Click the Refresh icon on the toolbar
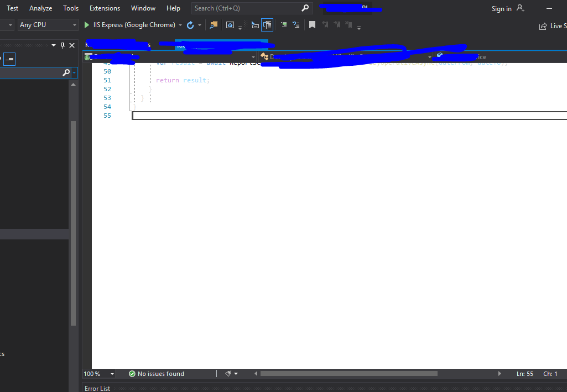This screenshot has width=567, height=392. coord(190,25)
